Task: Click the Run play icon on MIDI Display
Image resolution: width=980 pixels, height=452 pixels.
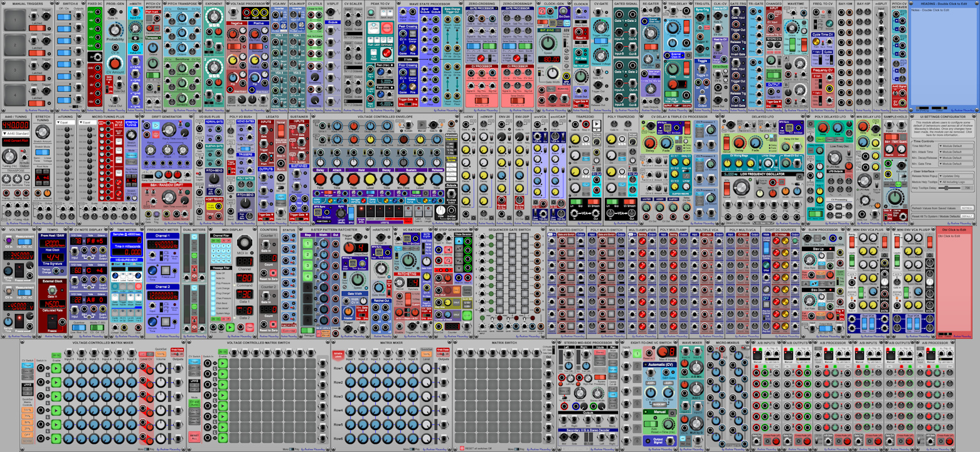Action: pyautogui.click(x=230, y=327)
